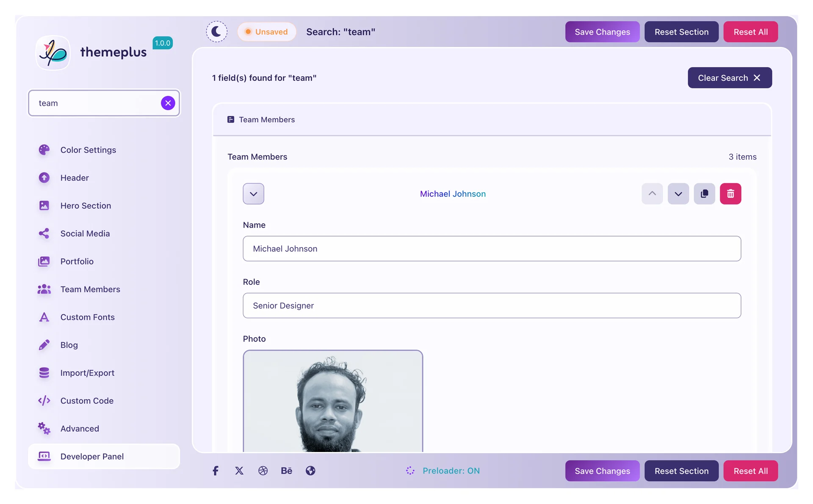The height and width of the screenshot is (504, 813).
Task: Open the Facebook social link
Action: click(216, 471)
